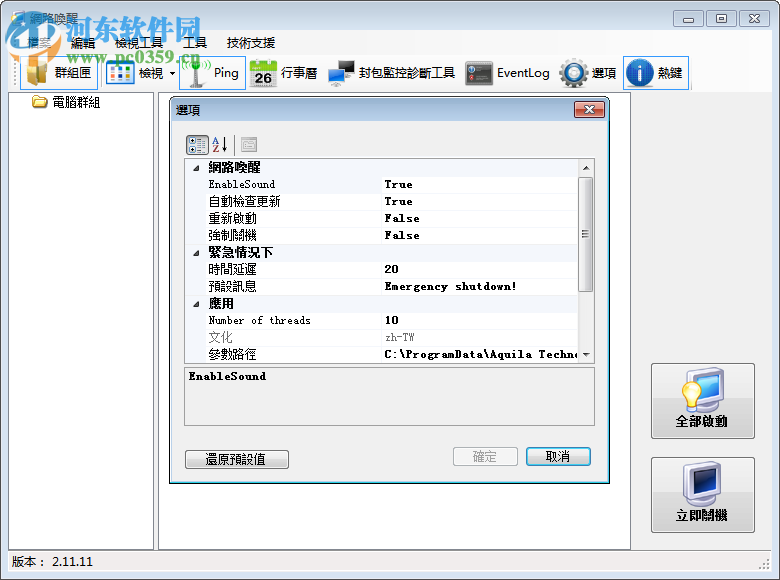Click the EnableSound description text

227,377
